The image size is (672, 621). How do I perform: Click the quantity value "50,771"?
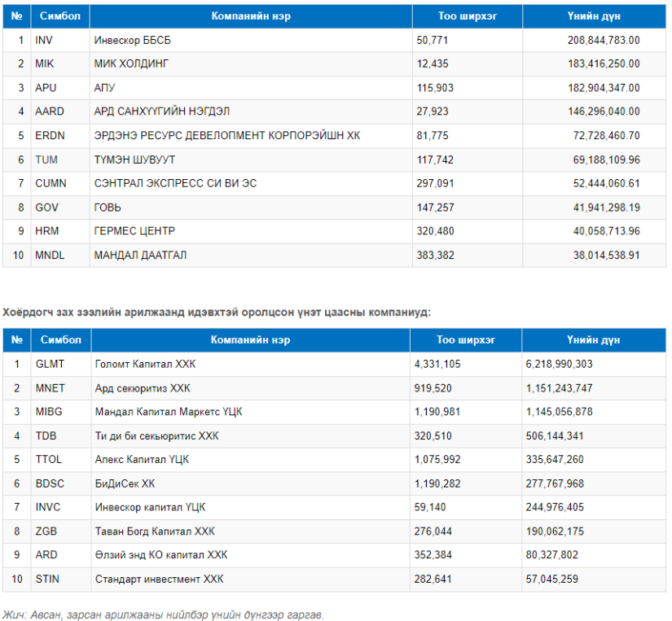pos(432,40)
